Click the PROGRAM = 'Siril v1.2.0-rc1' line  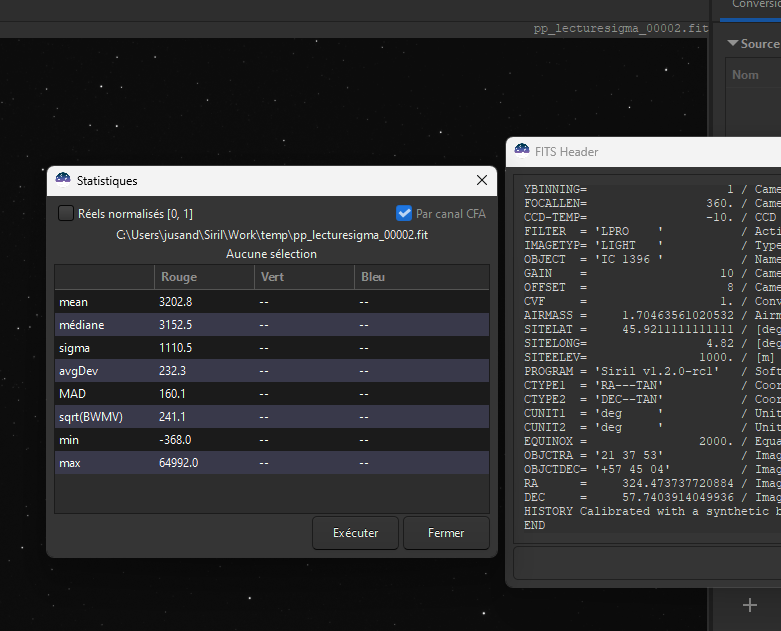tap(652, 371)
